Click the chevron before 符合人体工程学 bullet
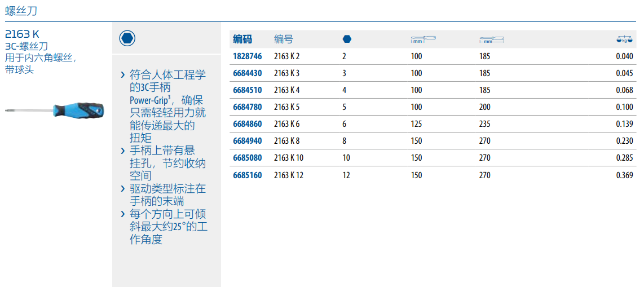The height and width of the screenshot is (287, 644). click(123, 75)
